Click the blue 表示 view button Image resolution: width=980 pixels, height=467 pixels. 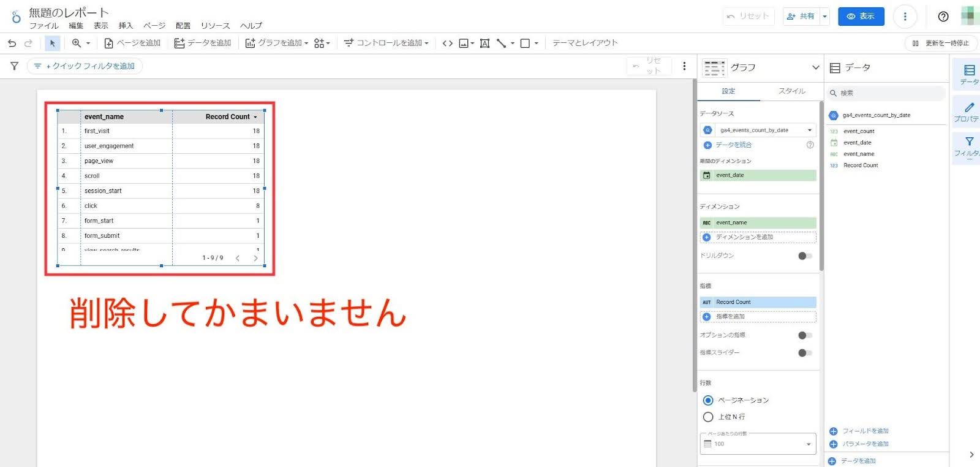pos(861,17)
